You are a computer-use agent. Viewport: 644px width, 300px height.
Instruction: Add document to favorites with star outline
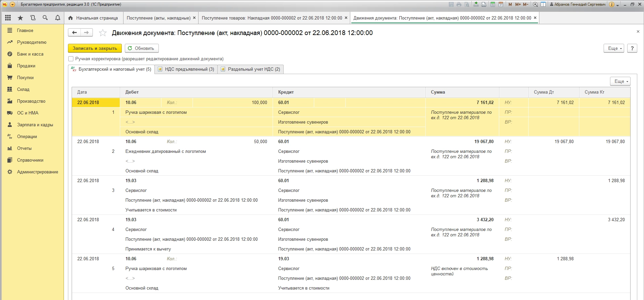(x=103, y=33)
